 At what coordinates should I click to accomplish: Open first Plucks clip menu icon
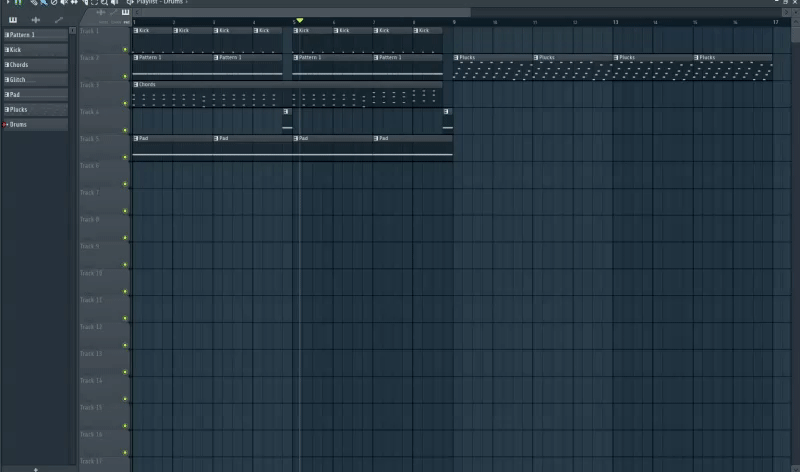point(456,58)
